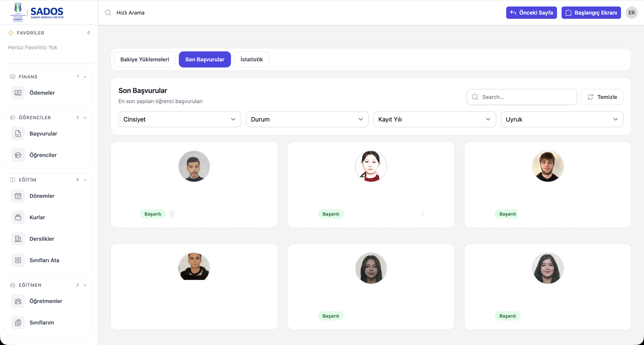Open the Kayıt Yılı dropdown
This screenshot has height=345, width=644.
435,119
